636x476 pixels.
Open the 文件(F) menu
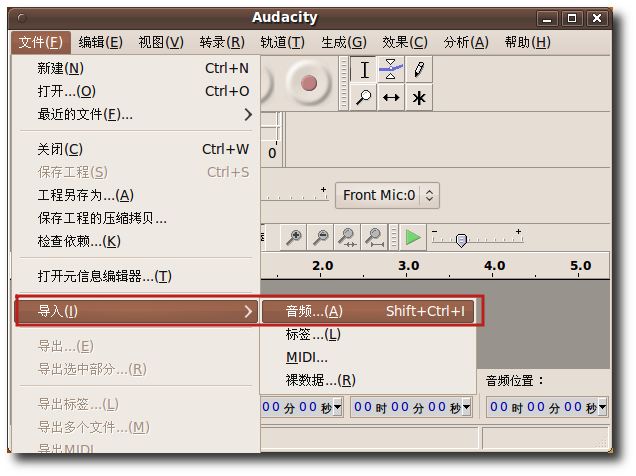[x=41, y=42]
